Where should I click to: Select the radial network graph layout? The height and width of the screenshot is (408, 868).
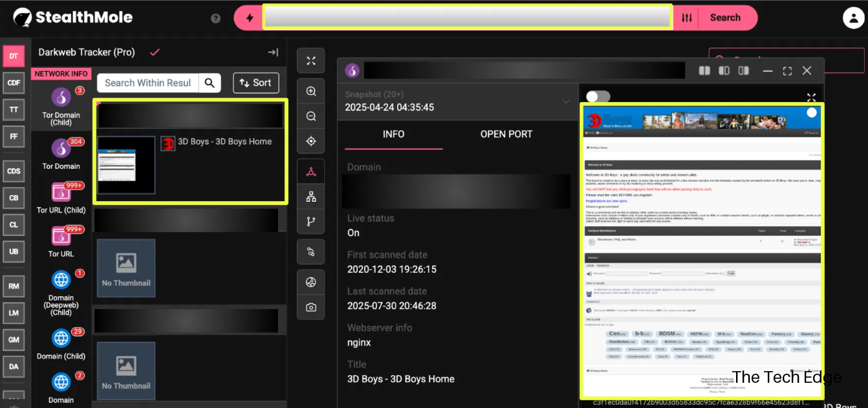[x=311, y=172]
